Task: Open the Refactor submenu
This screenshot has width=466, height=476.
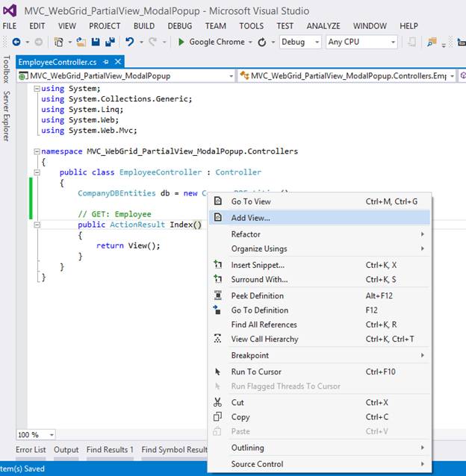Action: pos(246,234)
